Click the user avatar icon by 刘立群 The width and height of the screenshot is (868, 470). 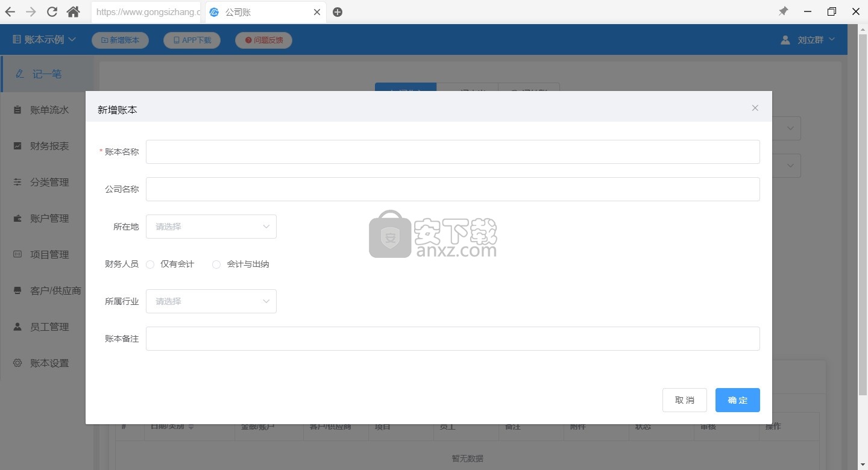click(x=785, y=40)
